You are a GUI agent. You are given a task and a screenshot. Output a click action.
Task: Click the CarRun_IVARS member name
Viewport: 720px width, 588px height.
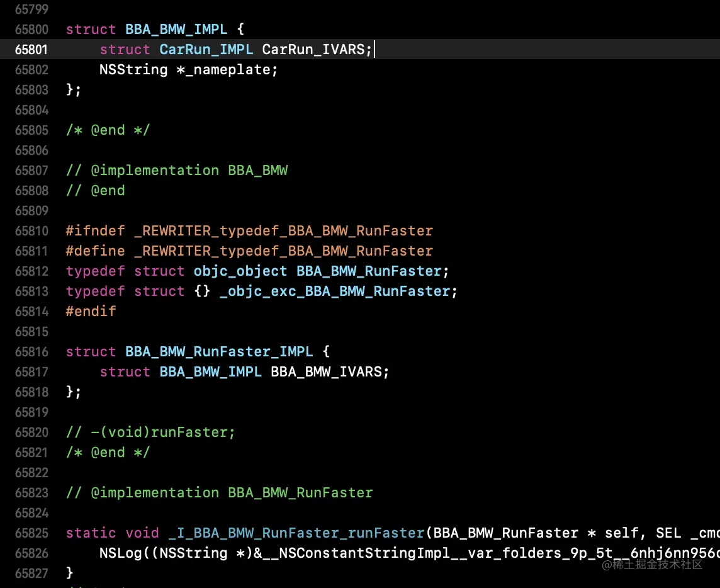(313, 50)
